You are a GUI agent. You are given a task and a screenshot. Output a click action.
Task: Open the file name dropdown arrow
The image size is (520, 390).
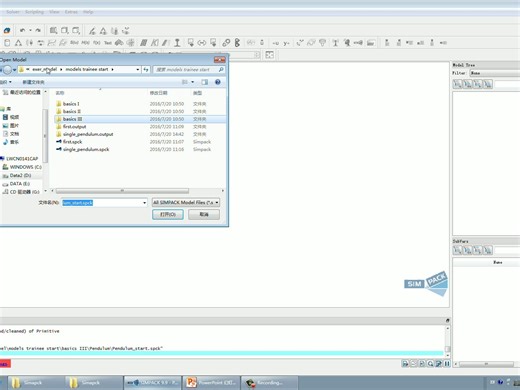(144, 203)
